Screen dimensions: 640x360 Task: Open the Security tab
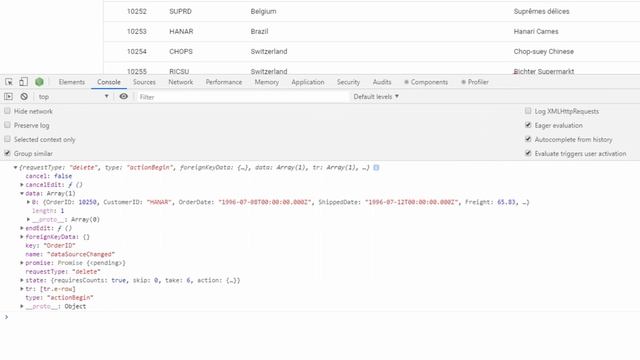[348, 82]
